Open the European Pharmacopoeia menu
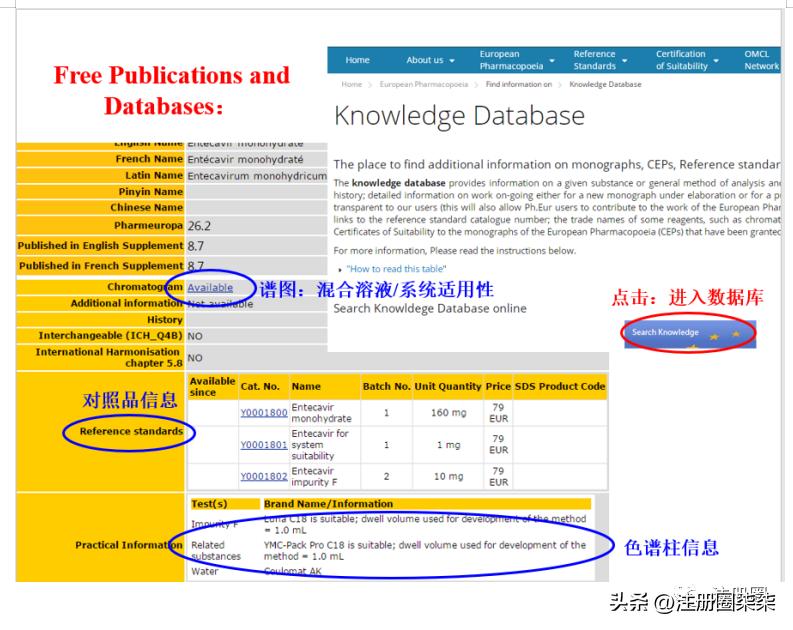 511,60
